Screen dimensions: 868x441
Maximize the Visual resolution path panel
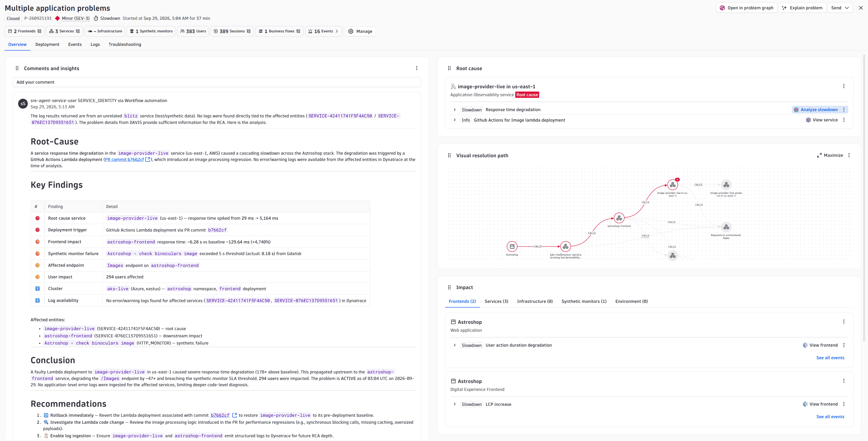[830, 155]
